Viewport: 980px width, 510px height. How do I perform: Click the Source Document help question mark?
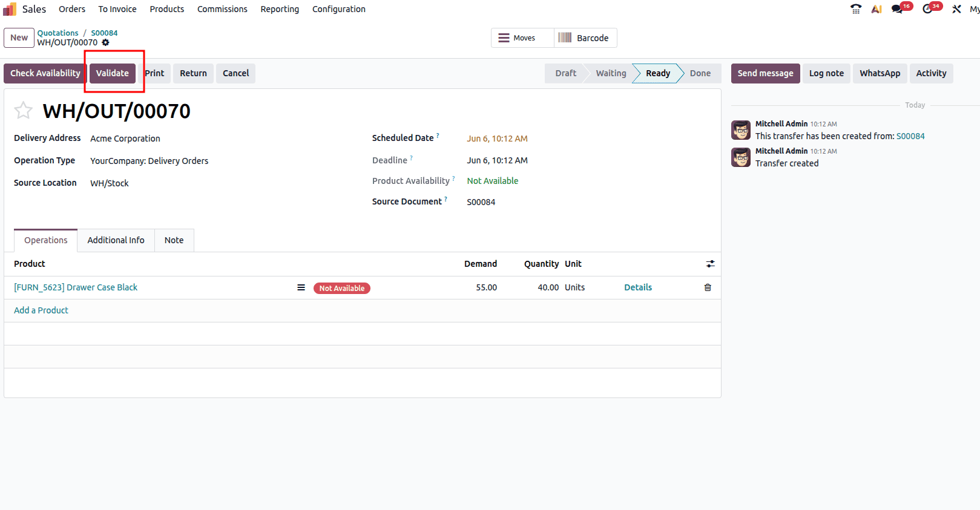pos(446,199)
